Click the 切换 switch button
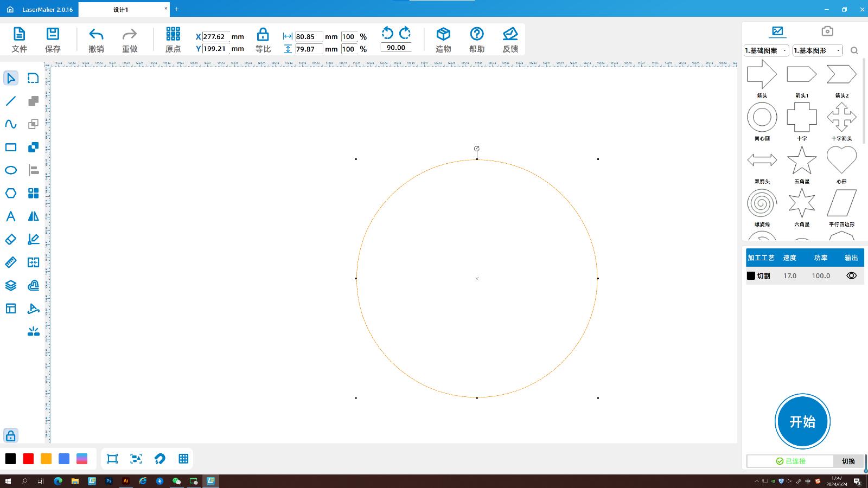 [848, 461]
